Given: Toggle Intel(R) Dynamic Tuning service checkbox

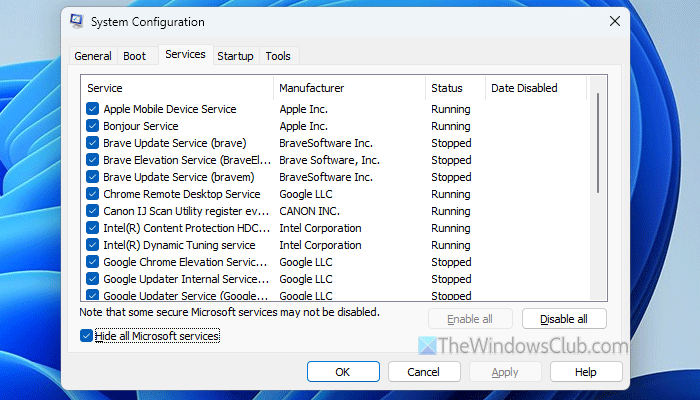Looking at the screenshot, I should [92, 244].
